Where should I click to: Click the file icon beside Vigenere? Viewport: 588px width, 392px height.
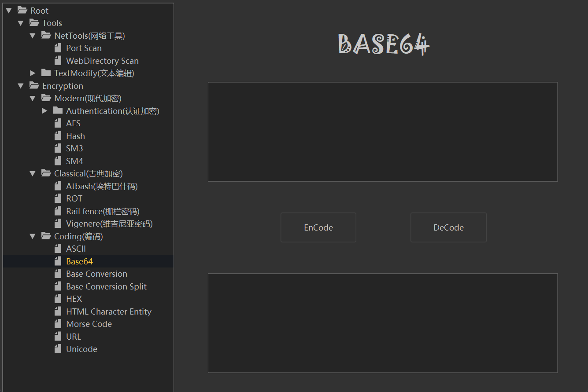[58, 223]
